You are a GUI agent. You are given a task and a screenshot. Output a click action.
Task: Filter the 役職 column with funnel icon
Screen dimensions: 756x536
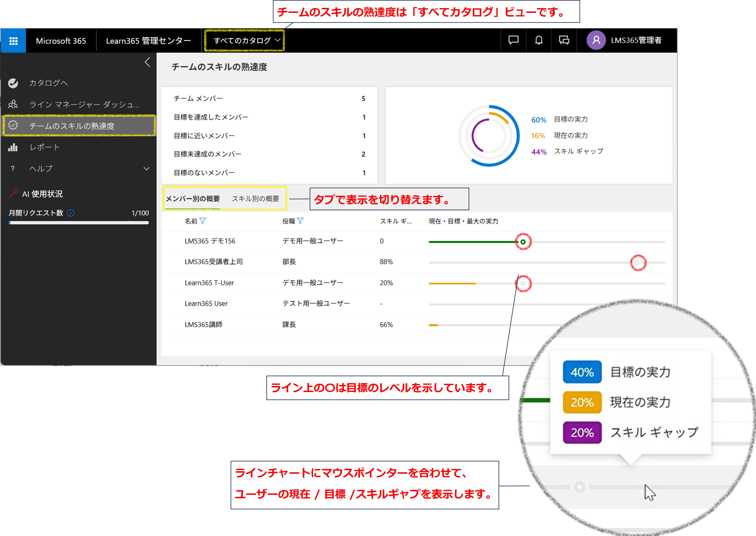click(x=300, y=221)
